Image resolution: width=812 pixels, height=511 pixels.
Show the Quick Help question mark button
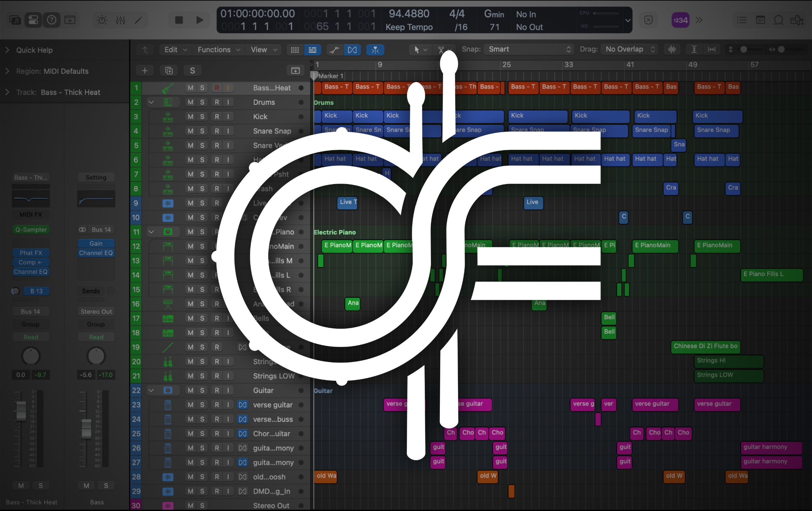point(52,20)
